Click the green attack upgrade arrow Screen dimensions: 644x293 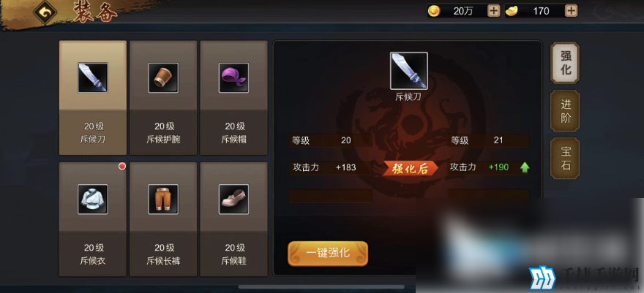525,167
